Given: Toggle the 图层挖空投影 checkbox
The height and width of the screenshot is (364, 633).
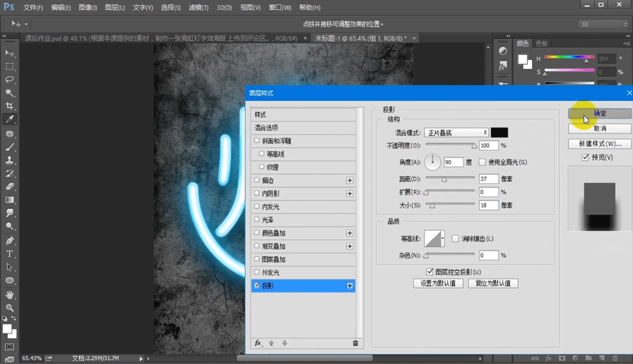Looking at the screenshot, I should click(430, 272).
